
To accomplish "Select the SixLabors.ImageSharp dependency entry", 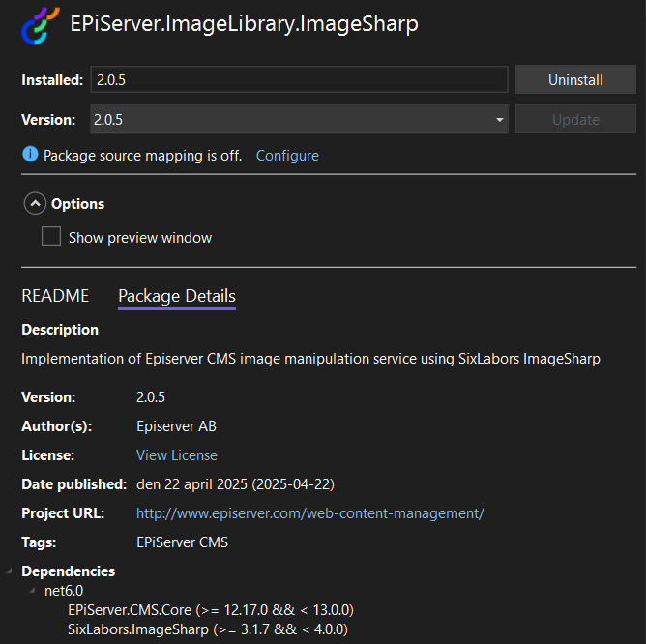I will click(207, 629).
